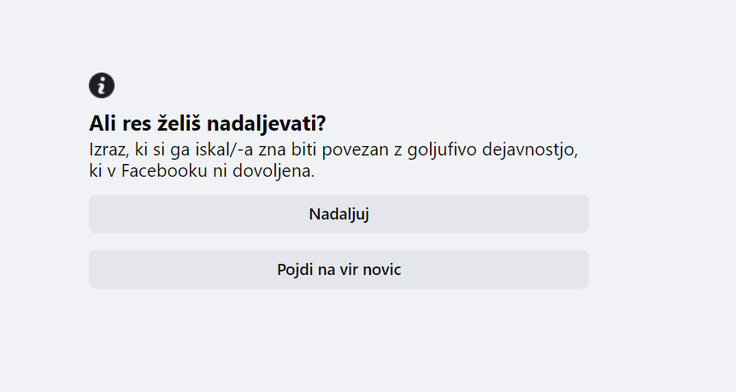This screenshot has height=392, width=736.
Task: Continue to search results via Nadaljuj
Action: [339, 214]
